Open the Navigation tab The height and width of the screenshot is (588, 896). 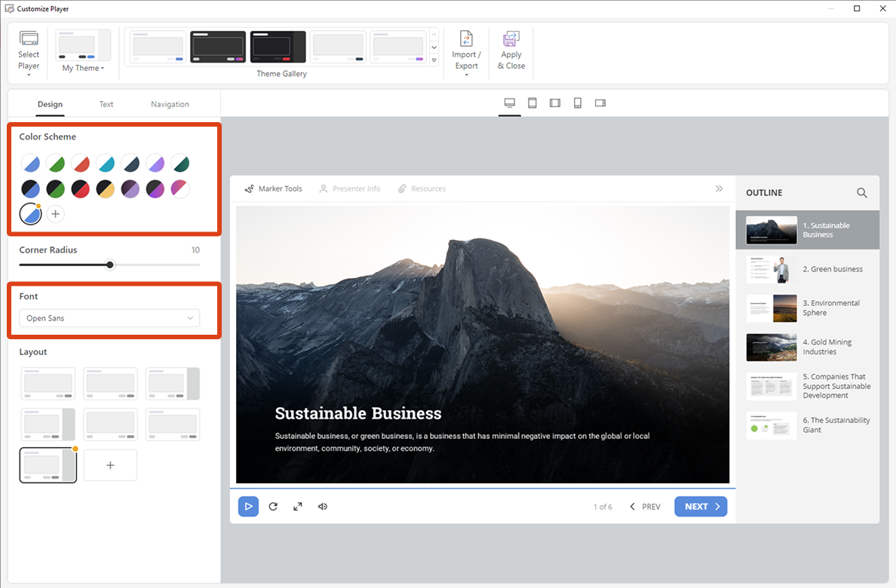tap(170, 104)
